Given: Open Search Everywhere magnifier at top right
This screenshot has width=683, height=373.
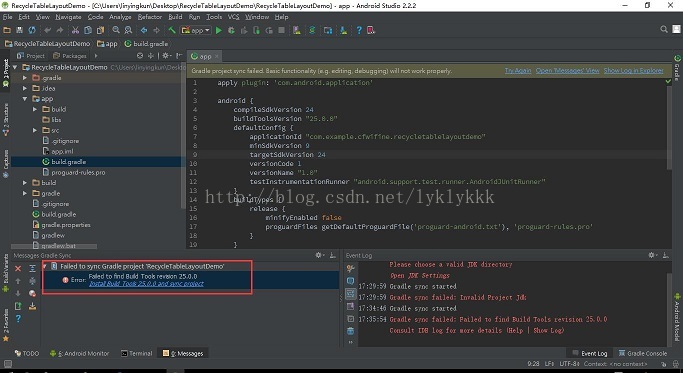Looking at the screenshot, I should 663,29.
